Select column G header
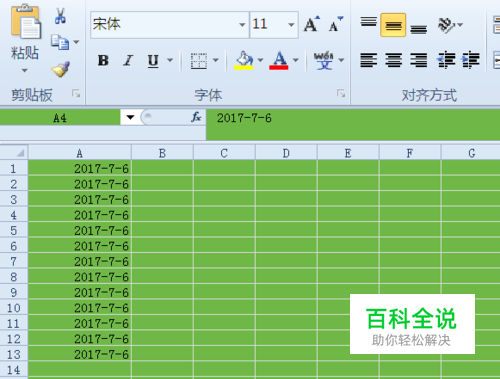This screenshot has width=500, height=379. pyautogui.click(x=471, y=153)
